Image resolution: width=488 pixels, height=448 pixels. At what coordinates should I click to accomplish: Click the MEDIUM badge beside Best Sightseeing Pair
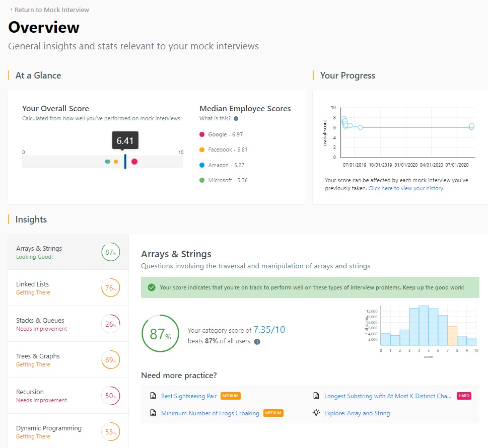(231, 396)
